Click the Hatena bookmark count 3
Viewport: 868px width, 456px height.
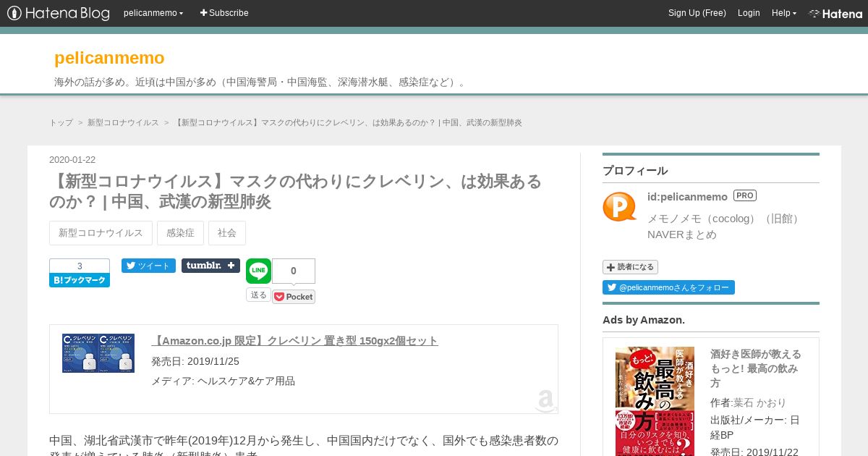click(x=80, y=266)
